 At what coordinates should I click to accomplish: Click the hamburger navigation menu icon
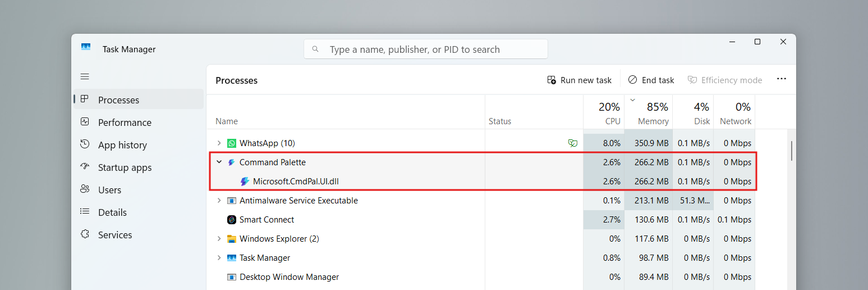pos(85,76)
